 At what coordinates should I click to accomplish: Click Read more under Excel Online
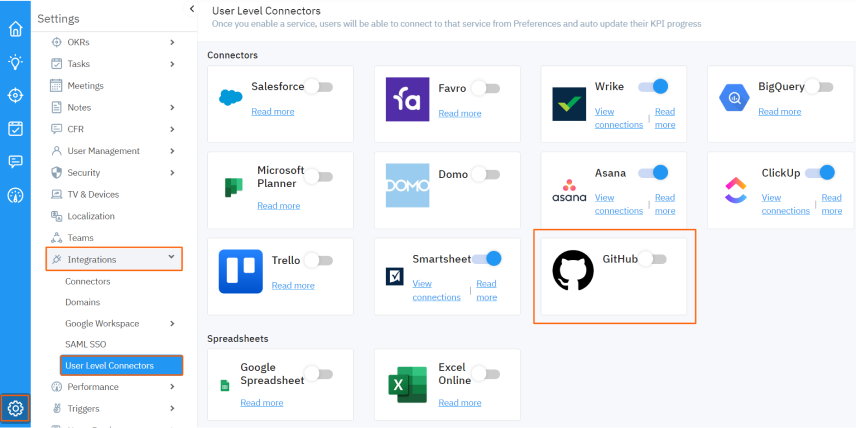tap(460, 403)
